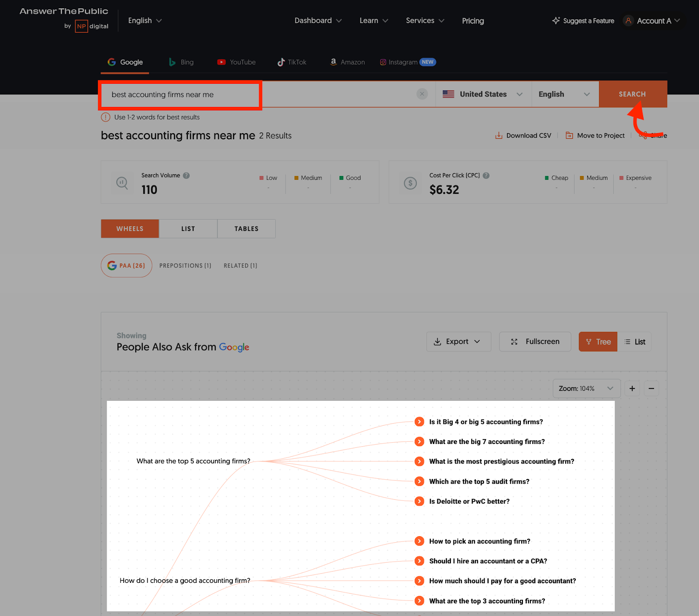Click the '2 Results' count text
This screenshot has height=616, width=699.
coord(275,136)
